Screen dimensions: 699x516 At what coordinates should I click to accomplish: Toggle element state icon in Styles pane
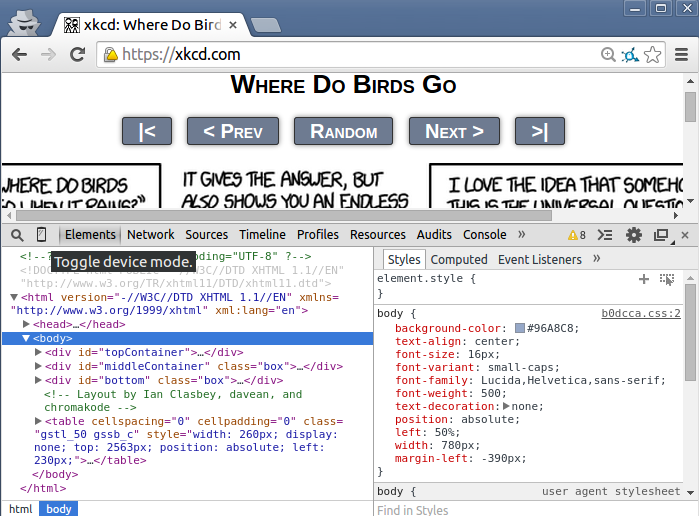(x=667, y=279)
